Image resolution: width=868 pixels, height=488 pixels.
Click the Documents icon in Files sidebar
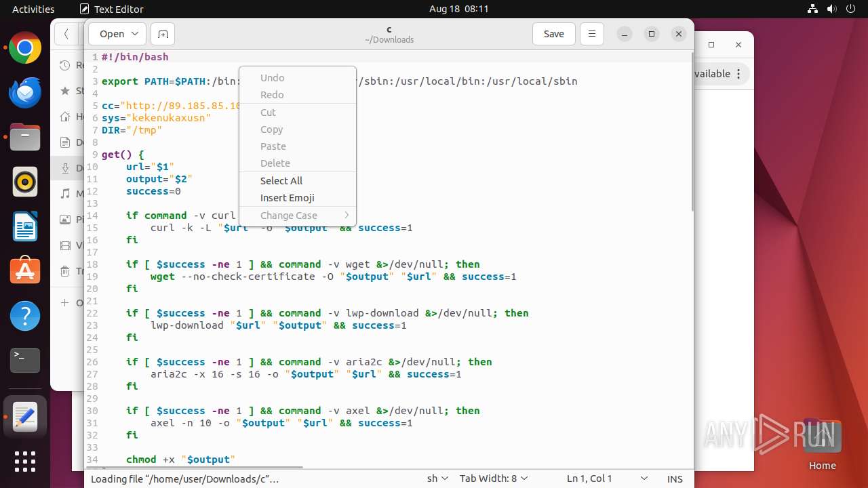coord(65,142)
